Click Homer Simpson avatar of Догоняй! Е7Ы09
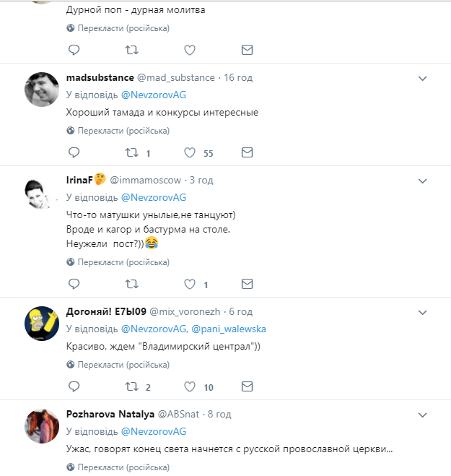 [x=42, y=323]
